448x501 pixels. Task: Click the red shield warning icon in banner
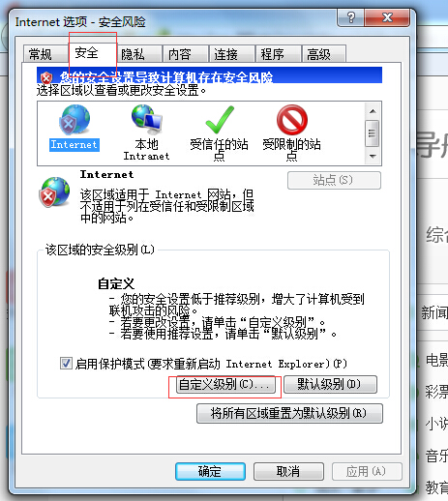pyautogui.click(x=46, y=77)
